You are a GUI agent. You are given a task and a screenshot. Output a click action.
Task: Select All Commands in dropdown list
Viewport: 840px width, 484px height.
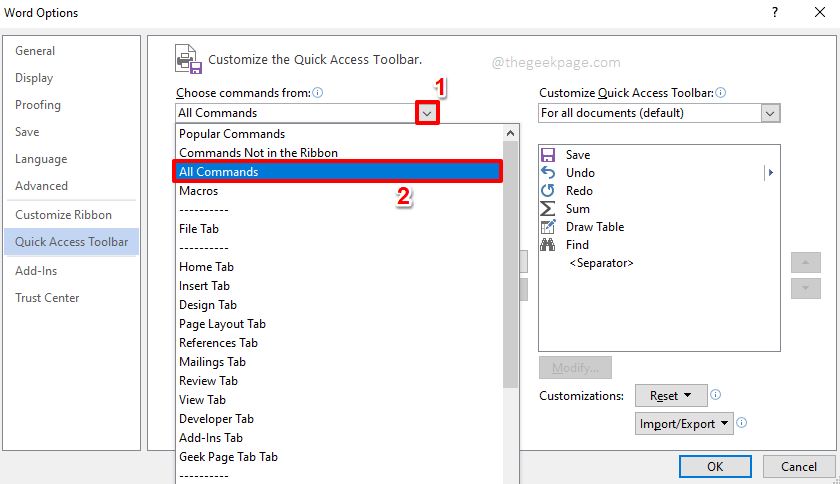(336, 172)
